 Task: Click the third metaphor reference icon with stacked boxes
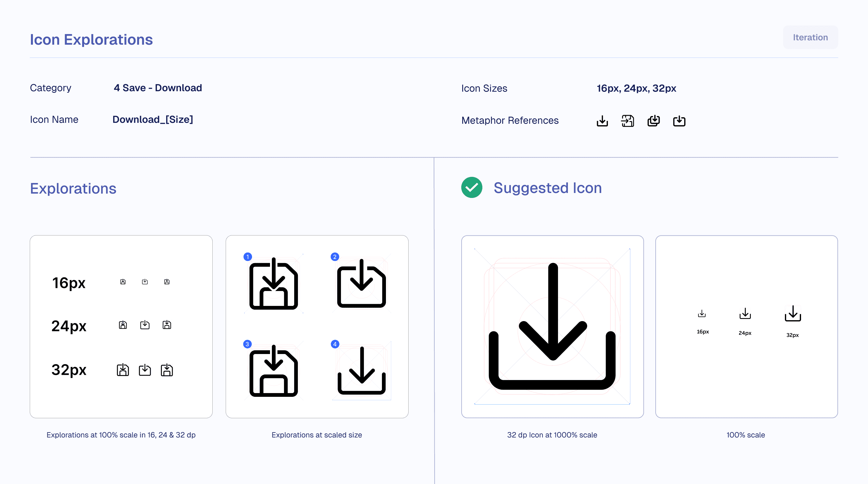(x=653, y=121)
